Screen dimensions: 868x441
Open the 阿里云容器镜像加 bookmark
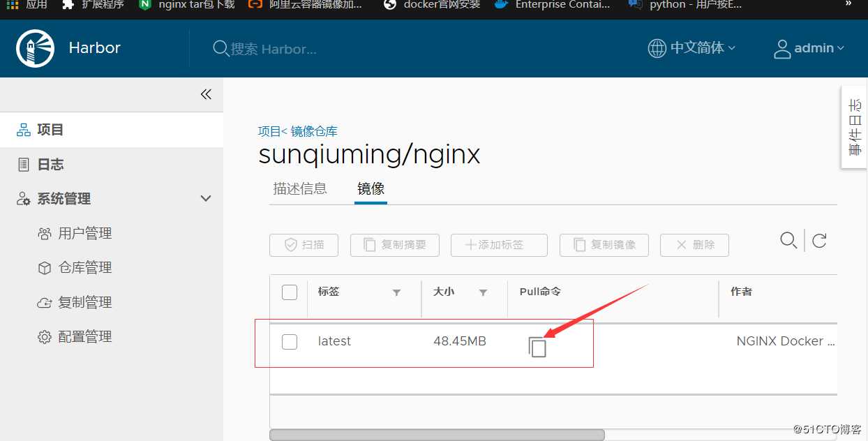[305, 5]
